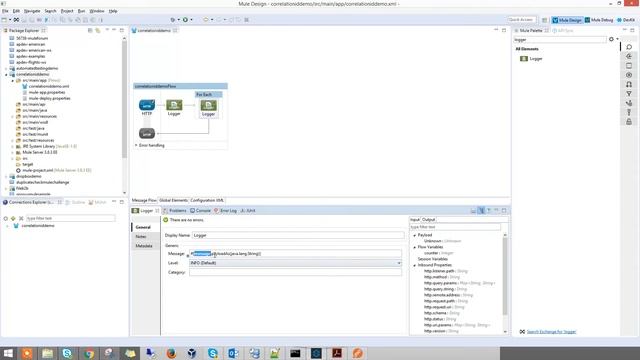Switch to the Global Elements tab
This screenshot has width=640, height=360.
pos(173,200)
